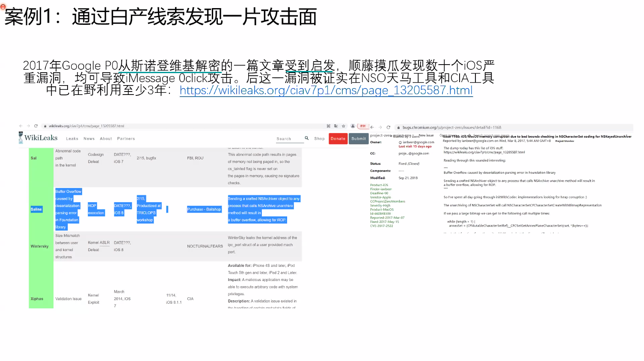Click owner ianbeer@google.com in the issue sidebar

pyautogui.click(x=418, y=142)
